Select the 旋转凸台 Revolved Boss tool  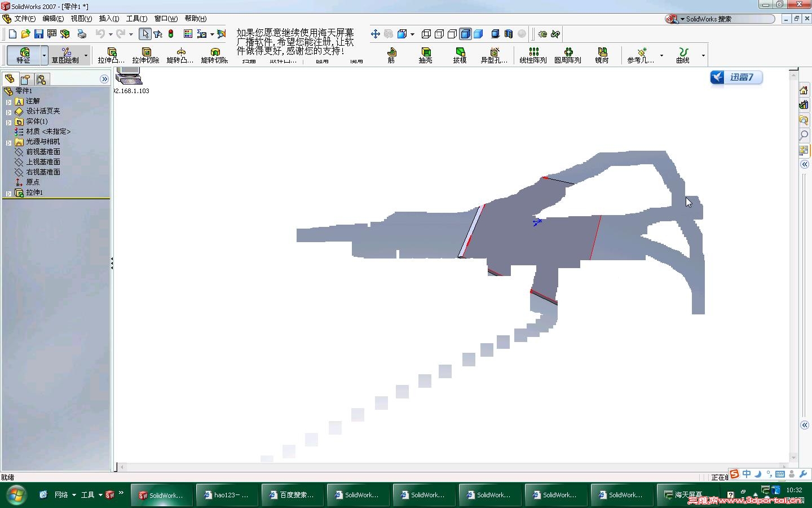coord(180,55)
